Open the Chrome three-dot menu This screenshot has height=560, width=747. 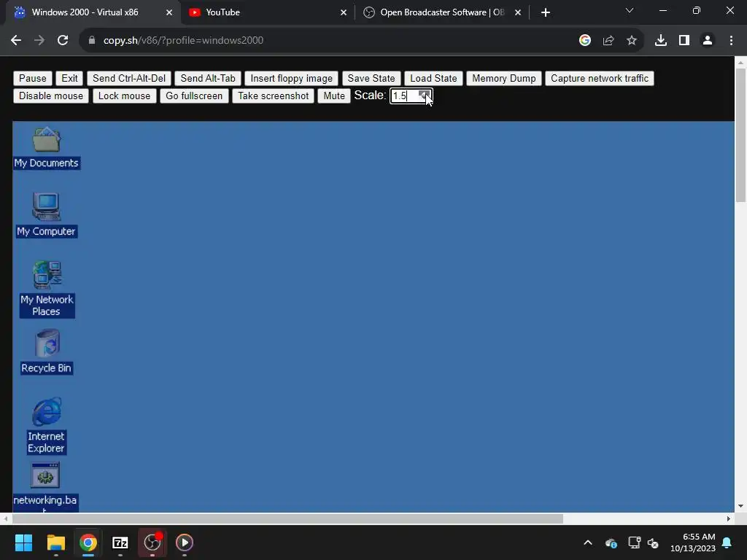731,41
